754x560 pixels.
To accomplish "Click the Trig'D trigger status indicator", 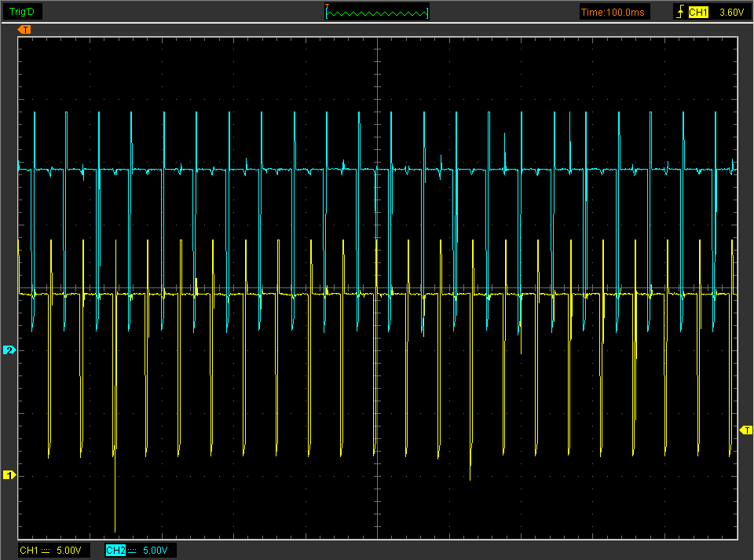I will 21,12.
